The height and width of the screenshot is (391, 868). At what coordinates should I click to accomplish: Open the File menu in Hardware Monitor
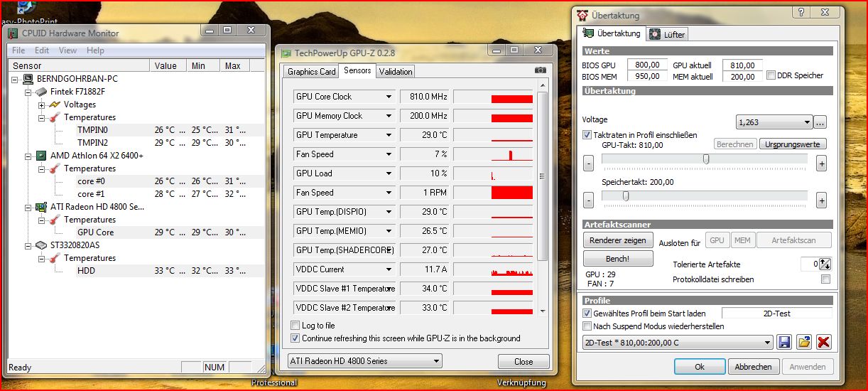point(18,50)
